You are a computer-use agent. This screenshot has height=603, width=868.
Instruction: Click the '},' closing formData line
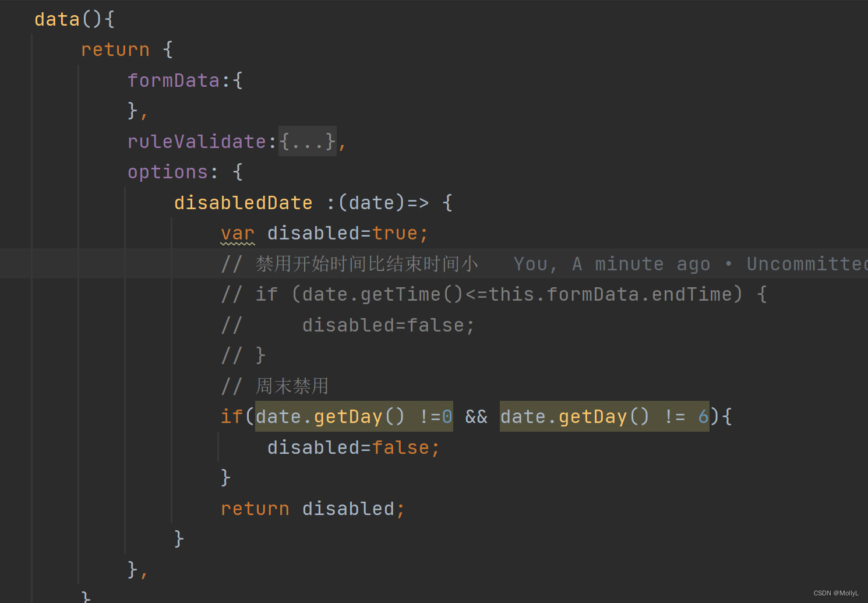point(138,111)
